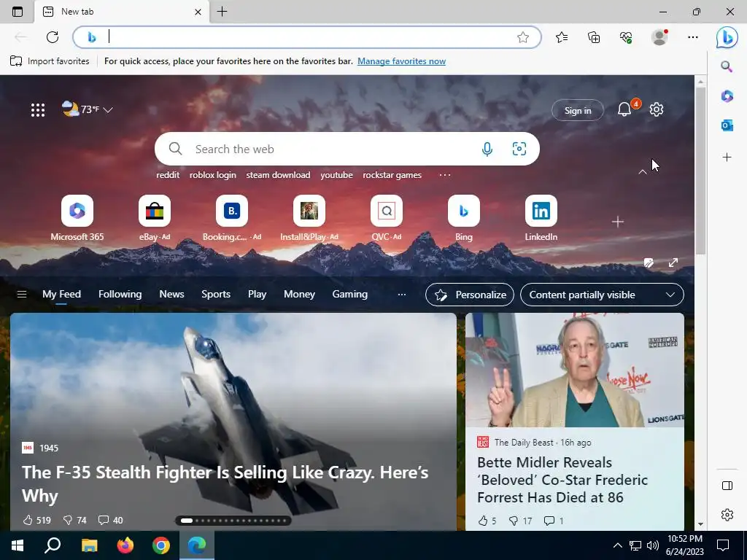747x560 pixels.
Task: Collapse quick links chevron
Action: tap(642, 172)
